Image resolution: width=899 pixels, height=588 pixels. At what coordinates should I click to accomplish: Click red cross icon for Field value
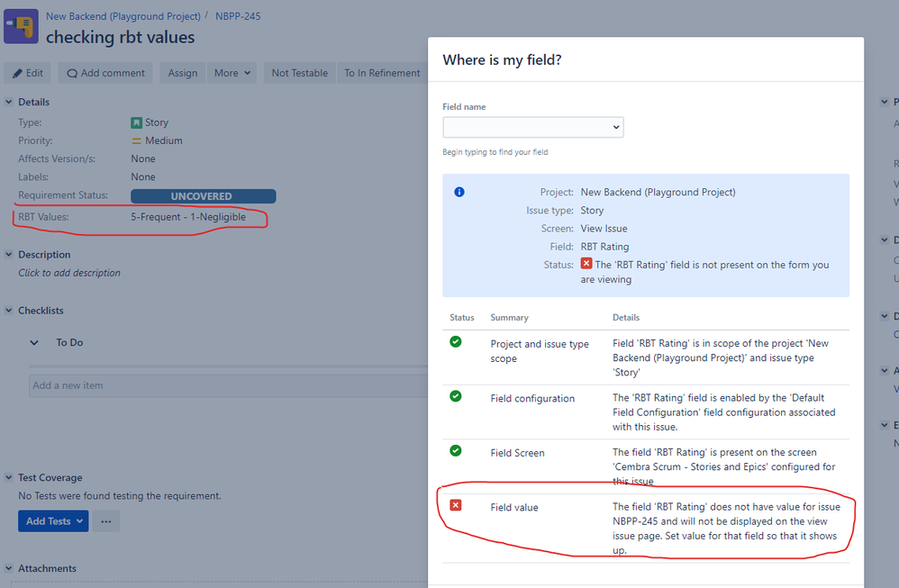(x=456, y=505)
